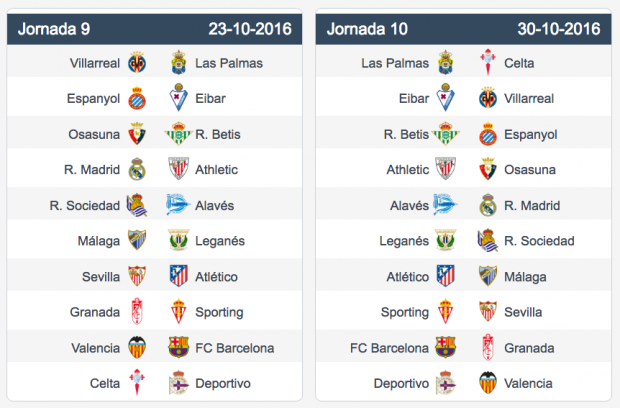Viewport: 620px width, 408px height.
Task: Click the Osasuna crest in Jornada 10
Action: pyautogui.click(x=488, y=169)
